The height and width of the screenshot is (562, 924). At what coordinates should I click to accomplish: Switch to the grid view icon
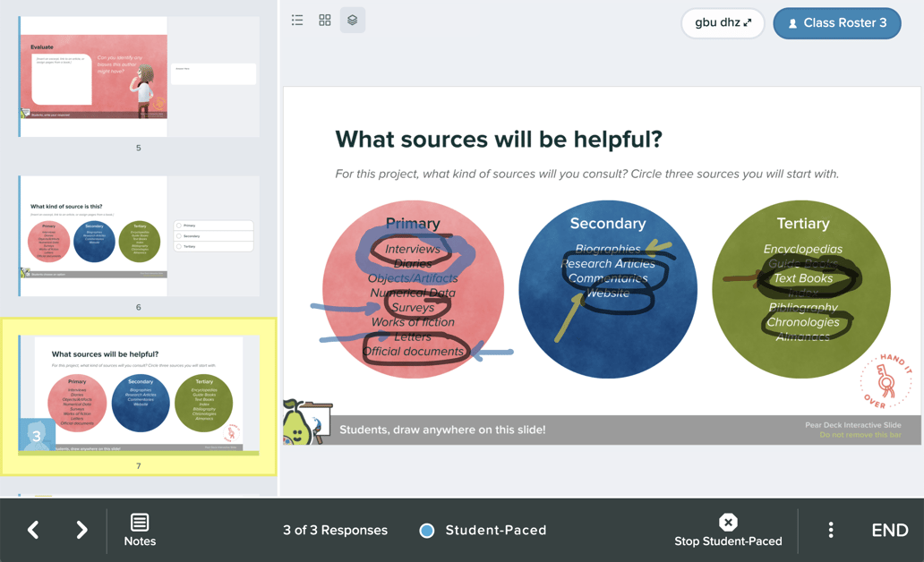pyautogui.click(x=324, y=20)
